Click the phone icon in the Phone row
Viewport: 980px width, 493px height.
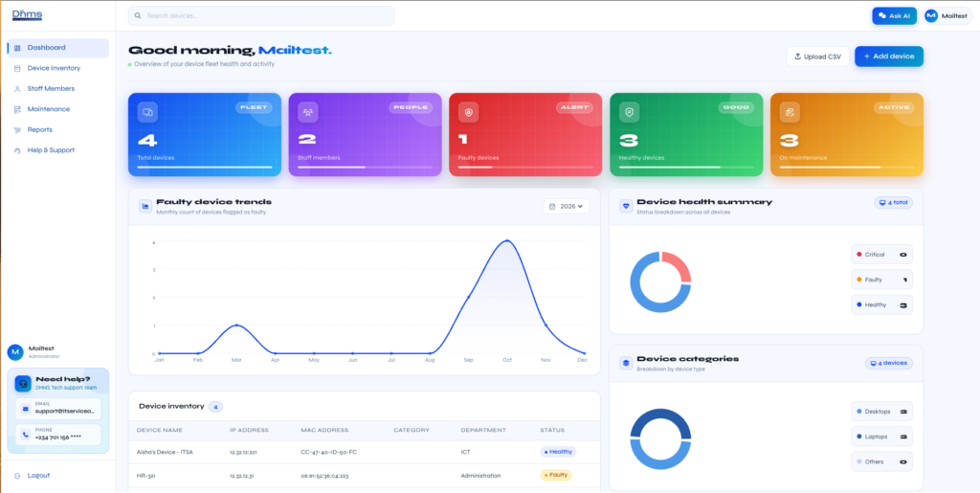[x=26, y=435]
